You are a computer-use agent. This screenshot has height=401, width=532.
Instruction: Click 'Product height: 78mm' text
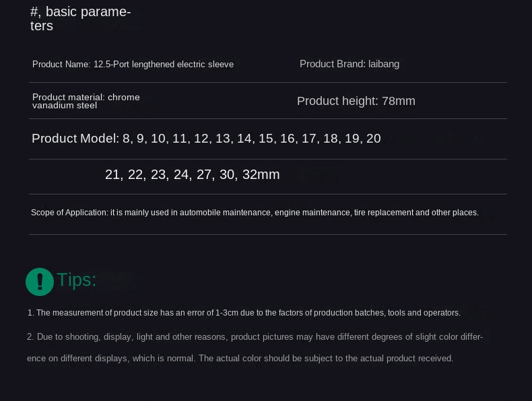[x=356, y=101]
